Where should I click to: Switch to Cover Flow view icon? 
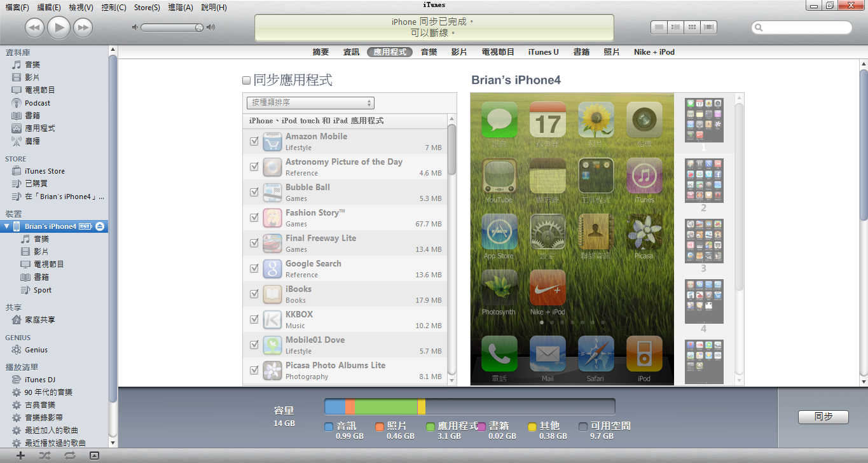click(708, 27)
